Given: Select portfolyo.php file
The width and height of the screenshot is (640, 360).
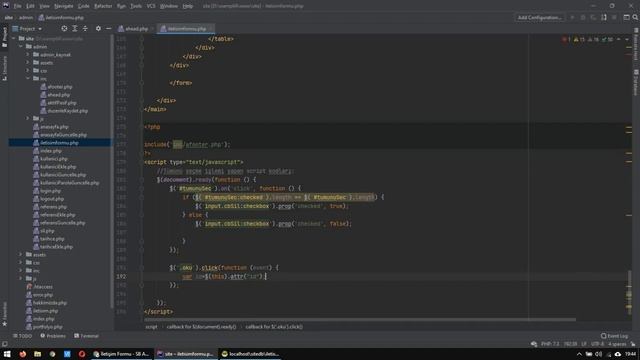Looking at the screenshot, I should [x=44, y=327].
